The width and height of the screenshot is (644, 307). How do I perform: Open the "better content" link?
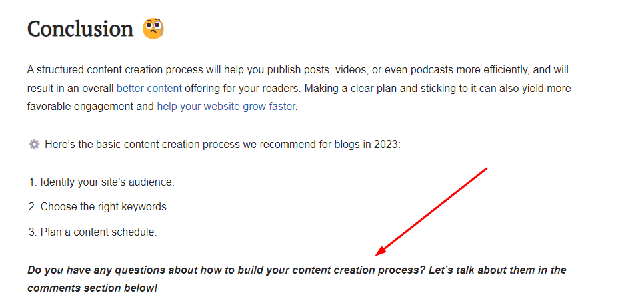(149, 89)
